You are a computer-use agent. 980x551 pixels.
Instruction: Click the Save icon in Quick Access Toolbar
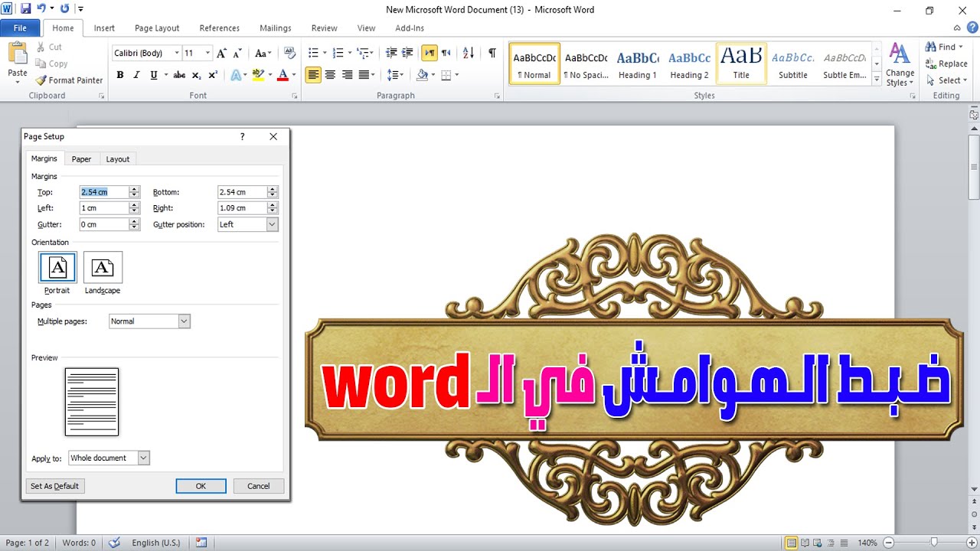point(26,9)
